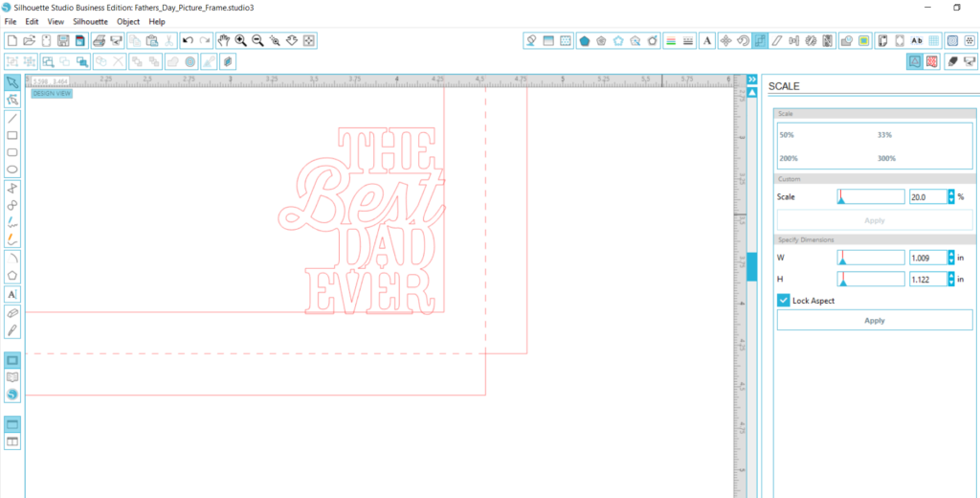Screen dimensions: 980x498
Task: Select the 200% scale preset
Action: (788, 158)
